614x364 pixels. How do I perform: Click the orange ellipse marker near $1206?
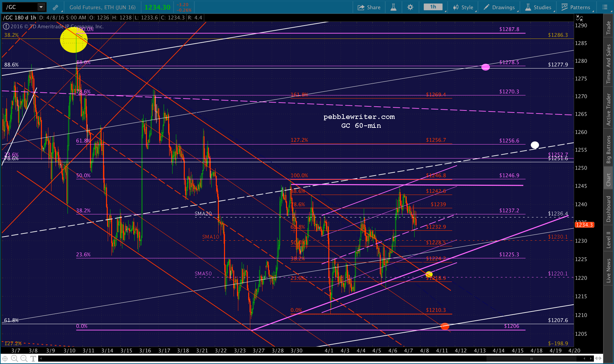coord(445,327)
